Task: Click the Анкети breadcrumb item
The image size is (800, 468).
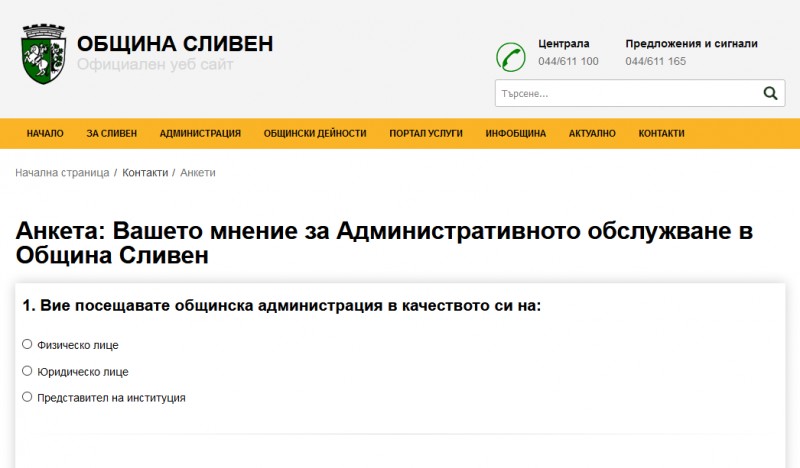Action: (x=198, y=173)
